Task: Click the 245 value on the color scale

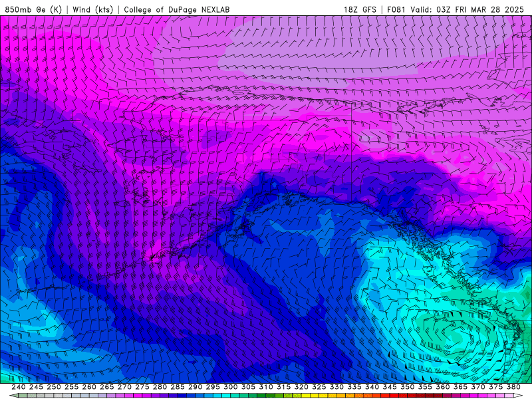Action: click(x=36, y=387)
